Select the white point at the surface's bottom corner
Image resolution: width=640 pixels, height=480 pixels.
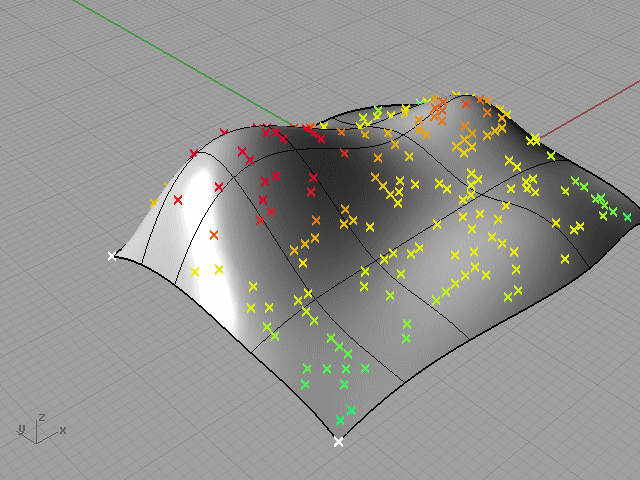click(x=338, y=442)
